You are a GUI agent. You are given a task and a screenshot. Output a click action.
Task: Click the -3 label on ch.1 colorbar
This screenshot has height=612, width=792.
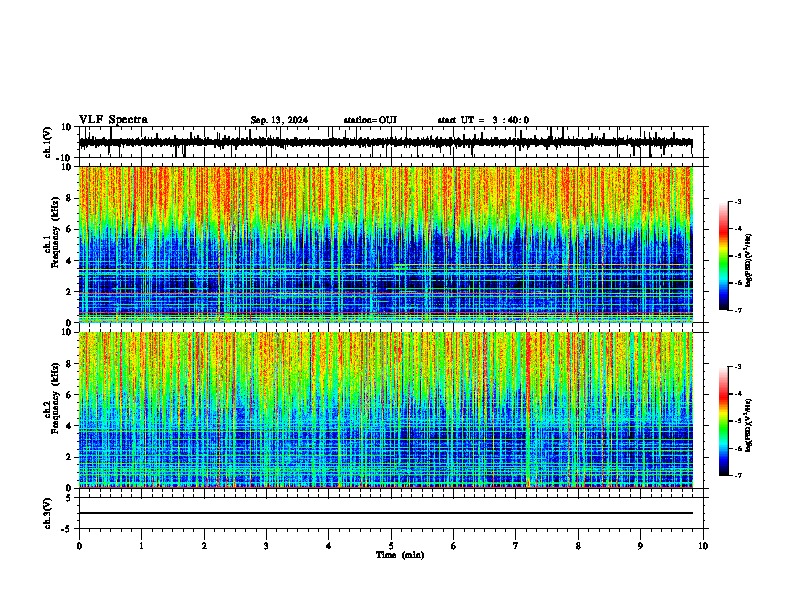(738, 202)
